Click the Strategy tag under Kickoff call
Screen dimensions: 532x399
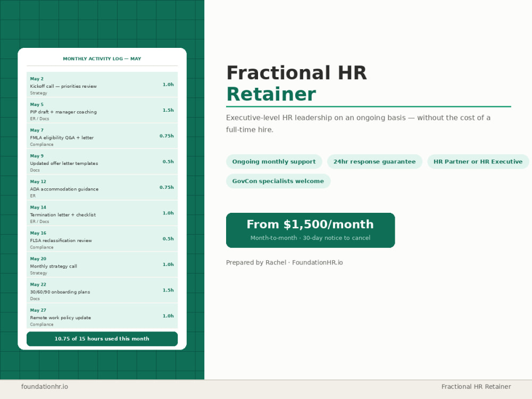38,93
